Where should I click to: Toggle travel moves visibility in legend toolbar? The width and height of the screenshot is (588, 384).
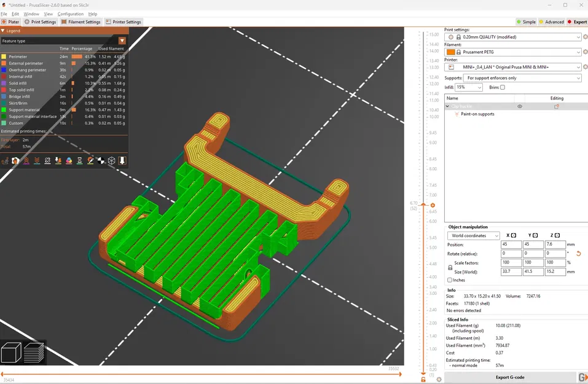[x=5, y=160]
